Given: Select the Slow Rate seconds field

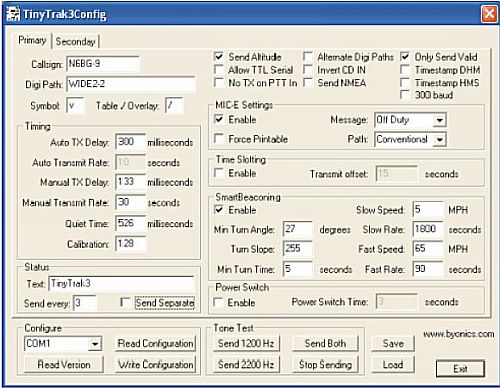Looking at the screenshot, I should (428, 229).
